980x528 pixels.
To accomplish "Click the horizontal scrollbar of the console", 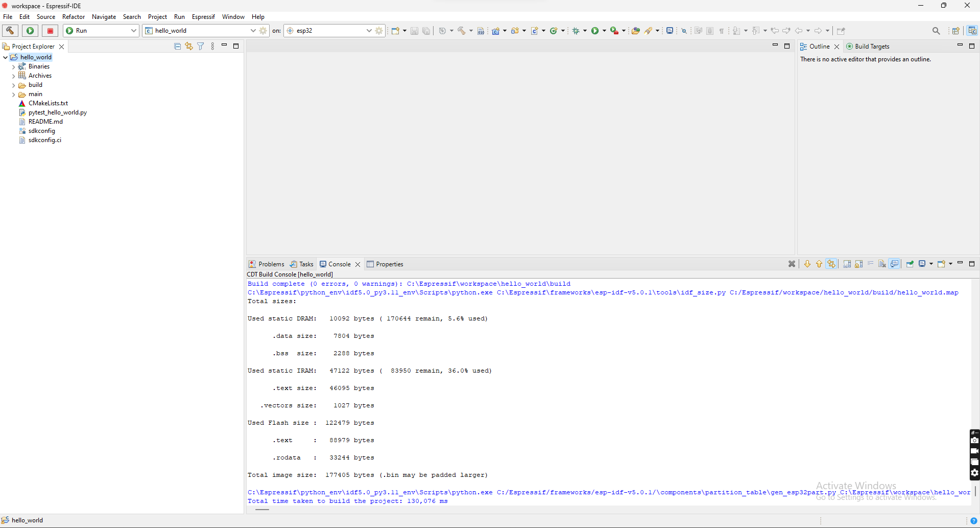I will [262, 509].
